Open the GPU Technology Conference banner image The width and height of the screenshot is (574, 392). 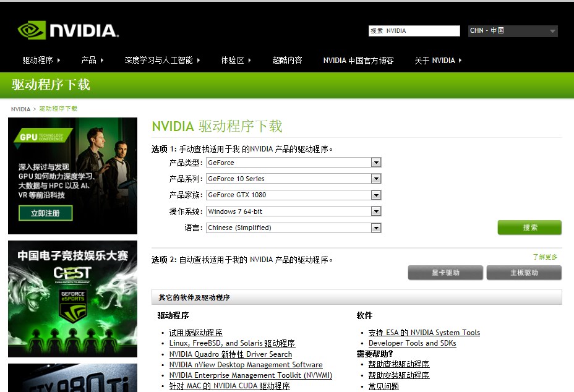pyautogui.click(x=72, y=176)
